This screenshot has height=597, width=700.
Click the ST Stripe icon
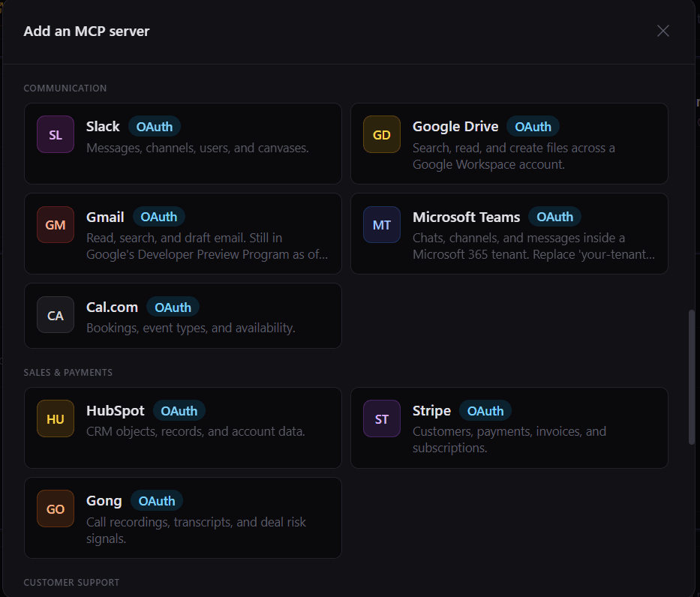382,418
